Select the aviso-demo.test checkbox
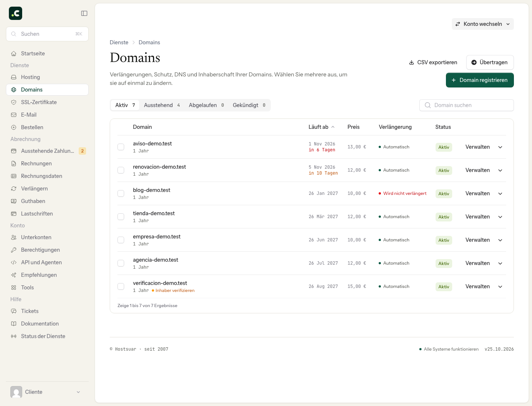This screenshot has width=532, height=406. click(x=121, y=147)
